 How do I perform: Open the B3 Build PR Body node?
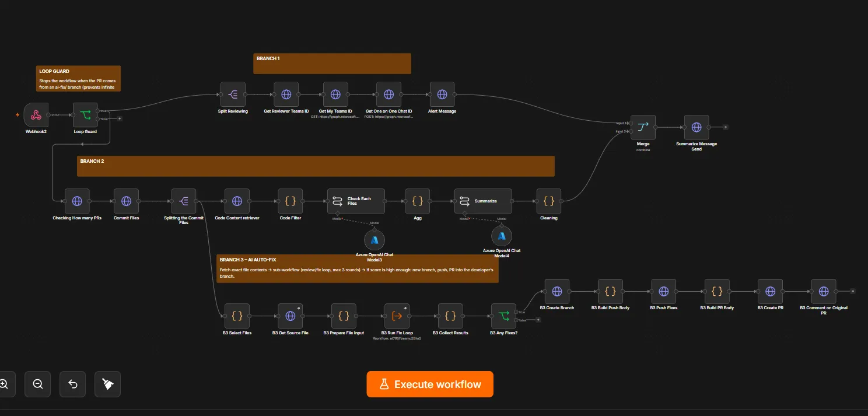point(717,291)
